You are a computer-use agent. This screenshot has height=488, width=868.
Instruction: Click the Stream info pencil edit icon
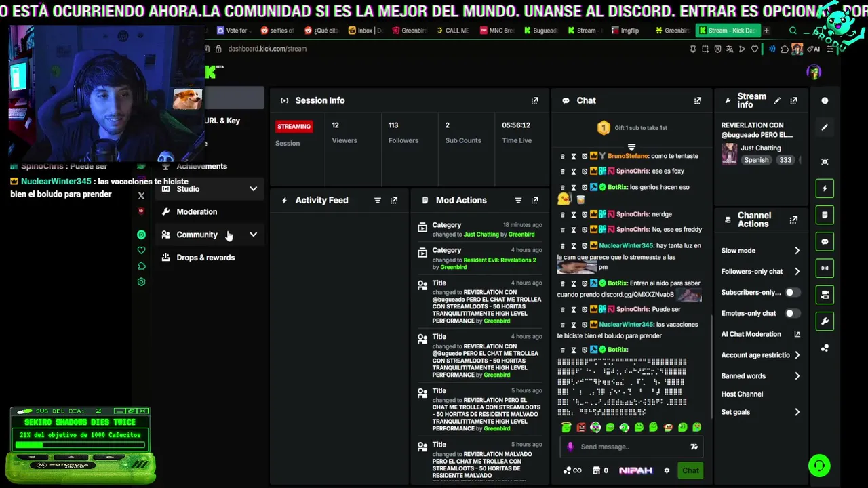[x=777, y=100]
